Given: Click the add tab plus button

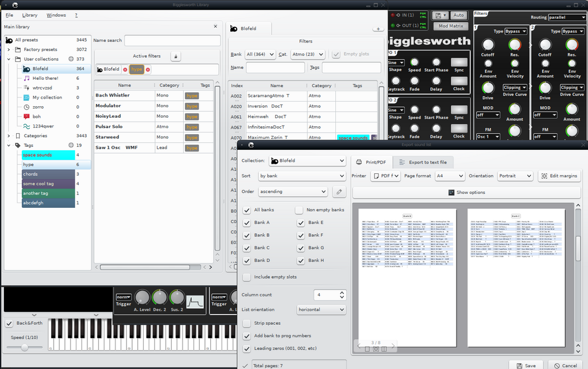Looking at the screenshot, I should (377, 29).
